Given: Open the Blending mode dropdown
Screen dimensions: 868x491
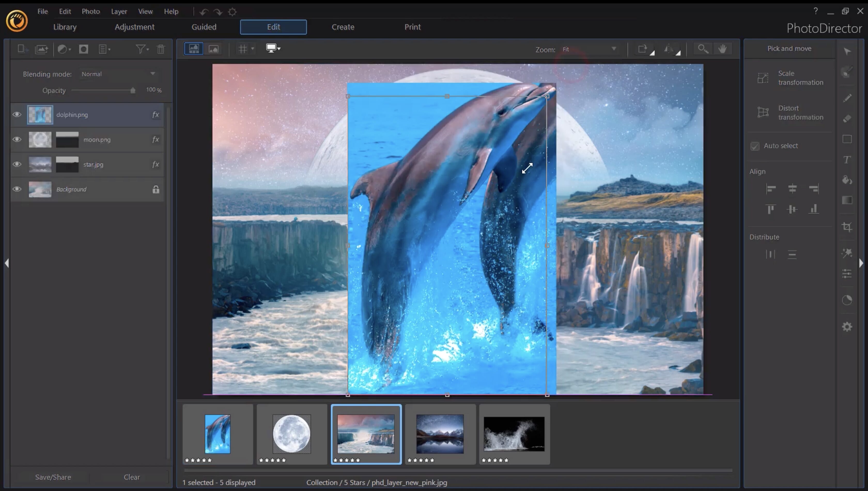Looking at the screenshot, I should 118,73.
